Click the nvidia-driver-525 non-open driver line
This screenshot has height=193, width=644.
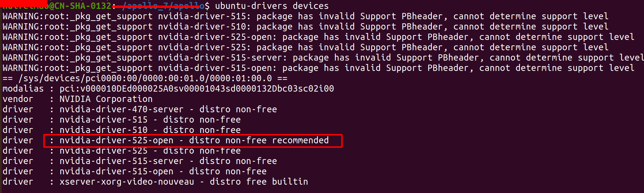pyautogui.click(x=121, y=151)
